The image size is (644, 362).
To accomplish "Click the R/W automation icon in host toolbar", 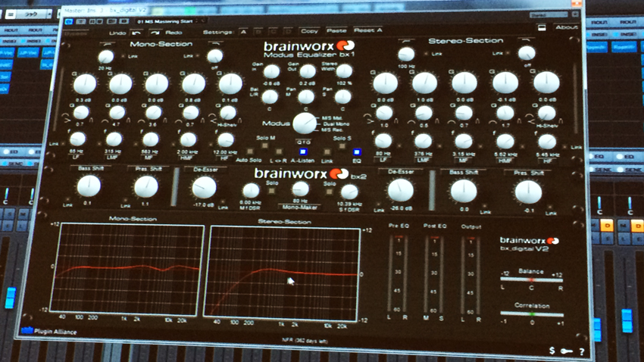I will [95, 21].
